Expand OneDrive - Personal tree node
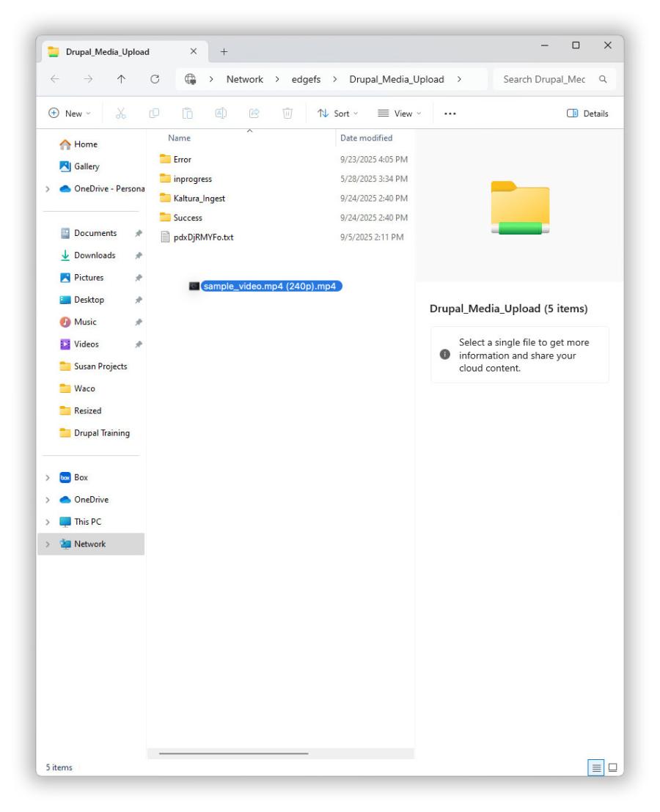Image resolution: width=660 pixels, height=812 pixels. click(48, 189)
